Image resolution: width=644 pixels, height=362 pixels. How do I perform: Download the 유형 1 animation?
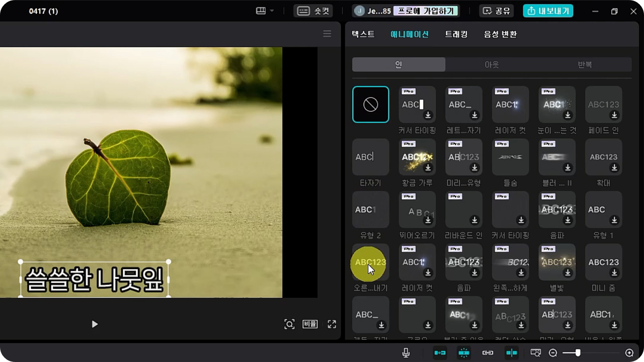[614, 220]
